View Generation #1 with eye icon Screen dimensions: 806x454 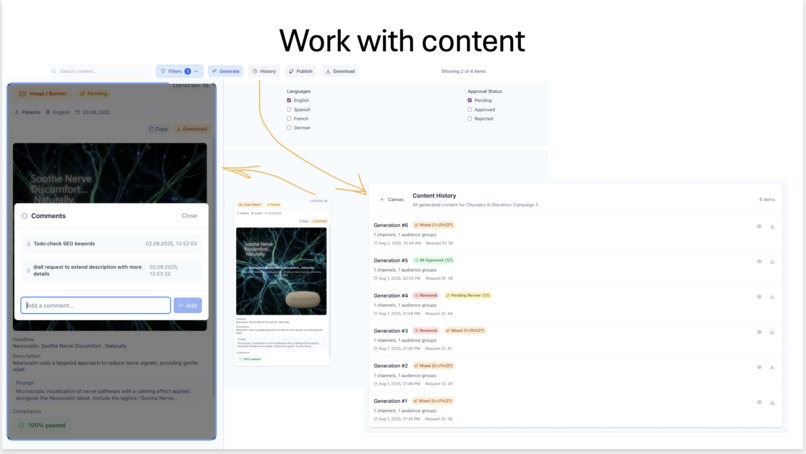pyautogui.click(x=759, y=402)
